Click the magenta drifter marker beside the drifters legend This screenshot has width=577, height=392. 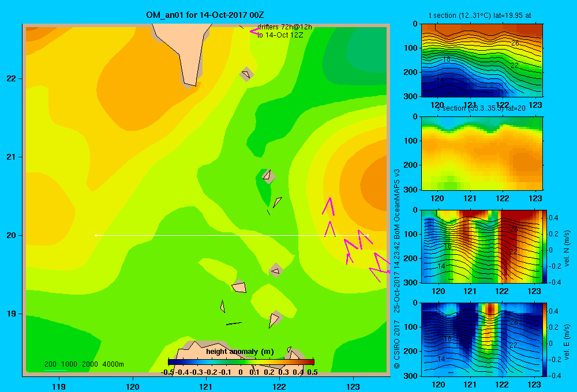[x=255, y=31]
